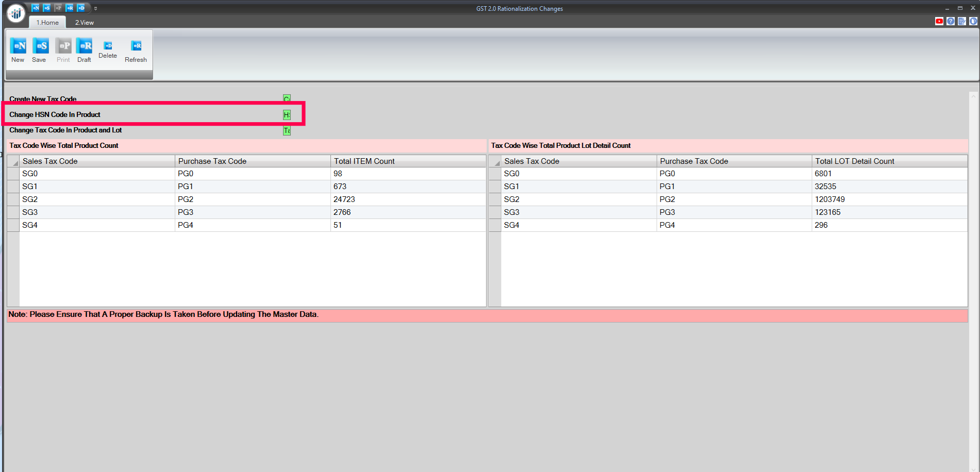The height and width of the screenshot is (472, 980).
Task: Click the Change HSN Code In Product label
Action: (x=55, y=114)
